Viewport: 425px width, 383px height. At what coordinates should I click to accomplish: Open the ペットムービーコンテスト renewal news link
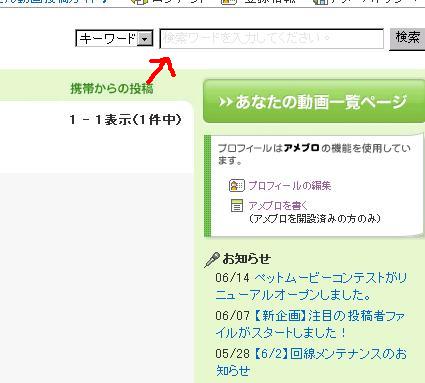311,286
